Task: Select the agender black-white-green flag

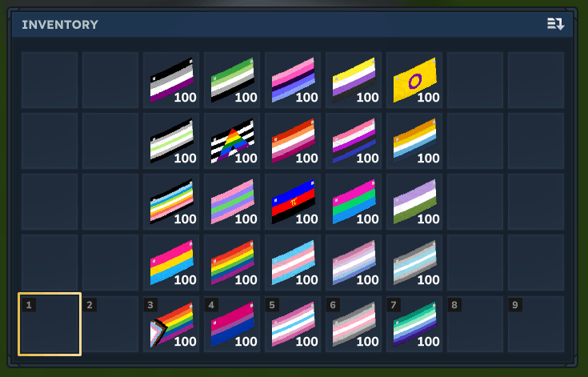Action: coord(171,141)
